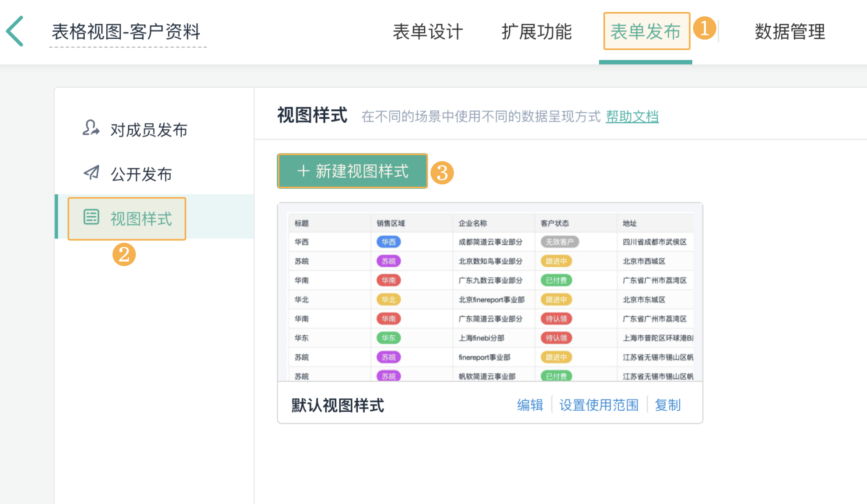Click the 四川省成都市武侯区 address cell

coord(655,242)
